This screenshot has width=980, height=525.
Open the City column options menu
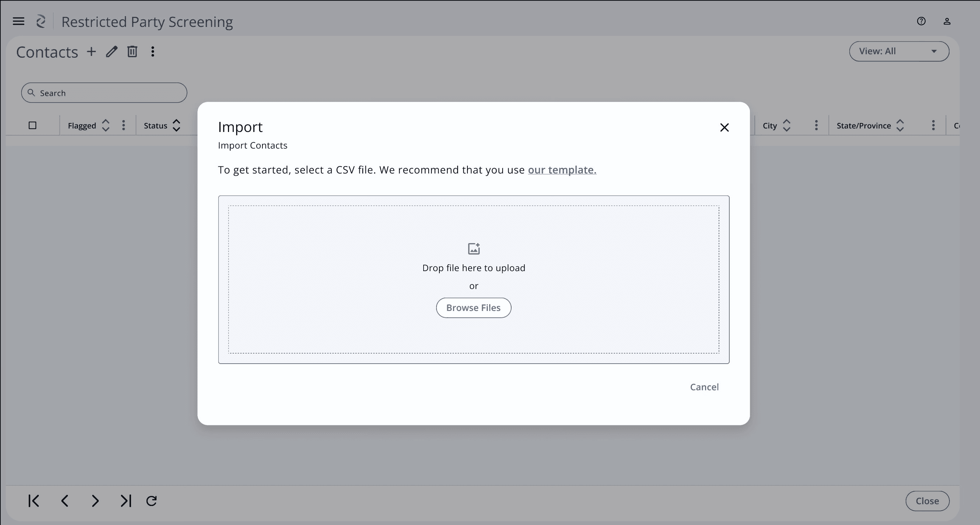point(816,126)
